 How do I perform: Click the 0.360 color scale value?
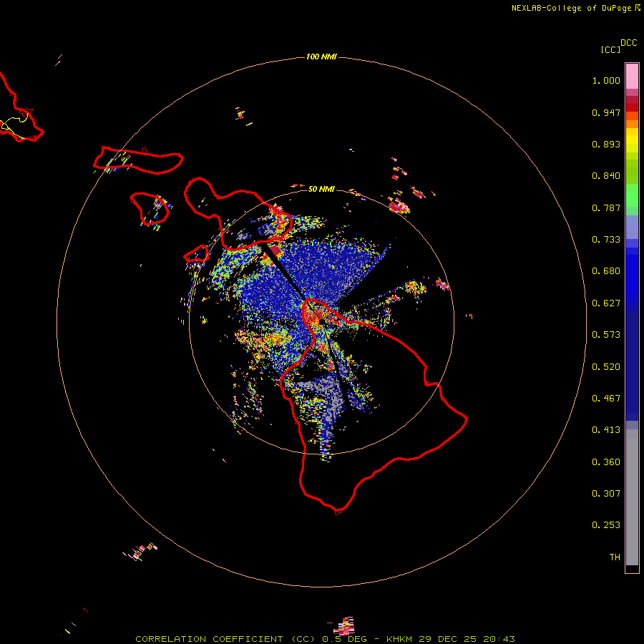[x=606, y=462]
